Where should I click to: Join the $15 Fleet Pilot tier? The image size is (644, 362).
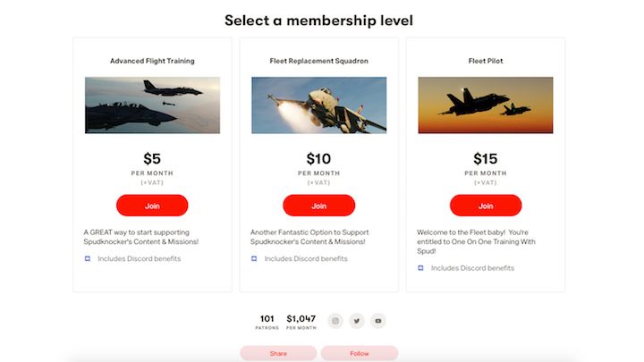pyautogui.click(x=486, y=206)
